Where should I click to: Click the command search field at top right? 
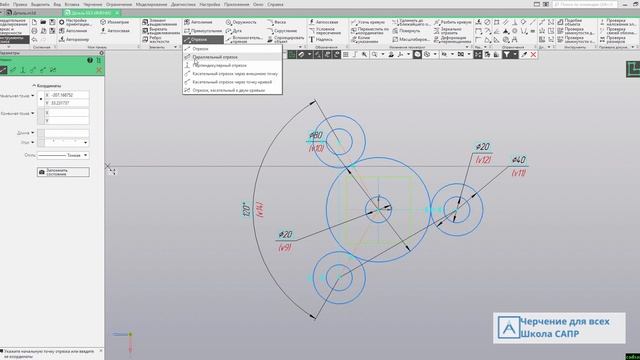tap(584, 4)
